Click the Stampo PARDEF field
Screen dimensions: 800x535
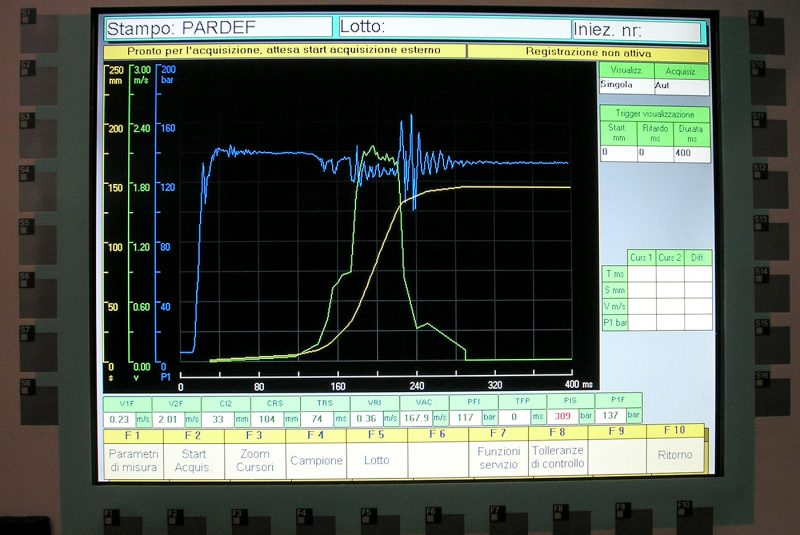pos(218,28)
